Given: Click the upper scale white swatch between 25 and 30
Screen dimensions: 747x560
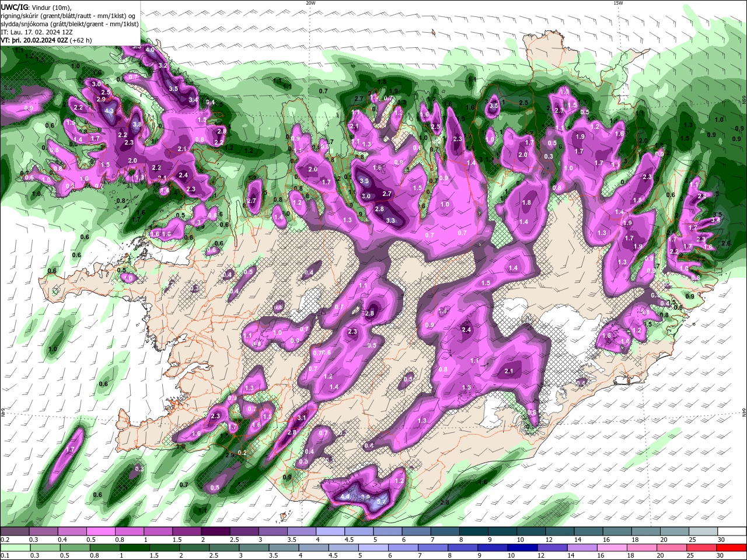Looking at the screenshot, I should tap(703, 531).
